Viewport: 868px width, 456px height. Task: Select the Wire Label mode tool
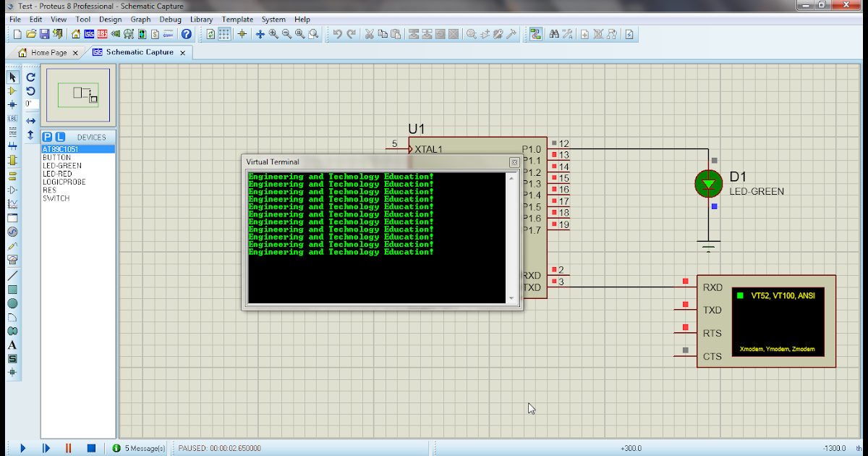coord(12,118)
